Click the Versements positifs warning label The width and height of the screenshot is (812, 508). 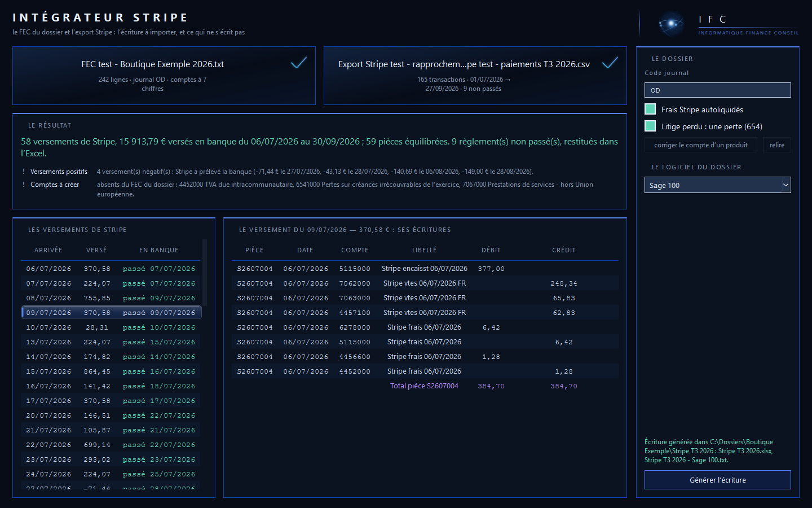pos(59,172)
